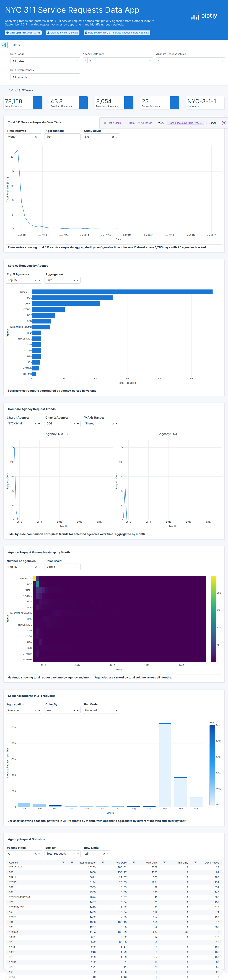
Task: Expand the Agency Category dropdown
Action: coord(150,61)
